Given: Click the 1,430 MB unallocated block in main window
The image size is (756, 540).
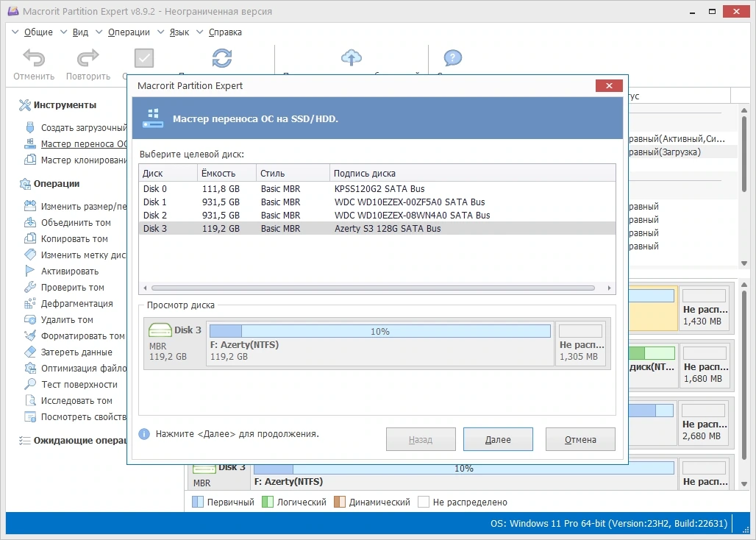Looking at the screenshot, I should coord(705,308).
